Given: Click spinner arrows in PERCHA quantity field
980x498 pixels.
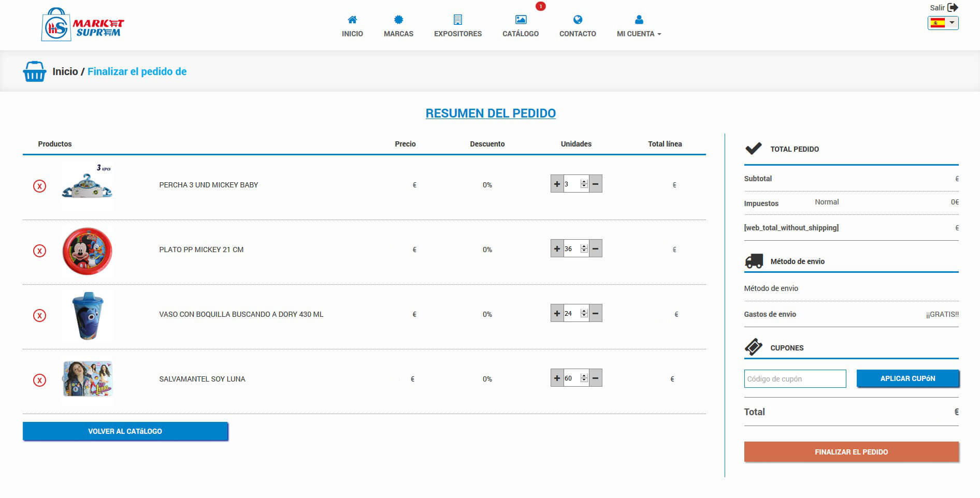Looking at the screenshot, I should [584, 184].
